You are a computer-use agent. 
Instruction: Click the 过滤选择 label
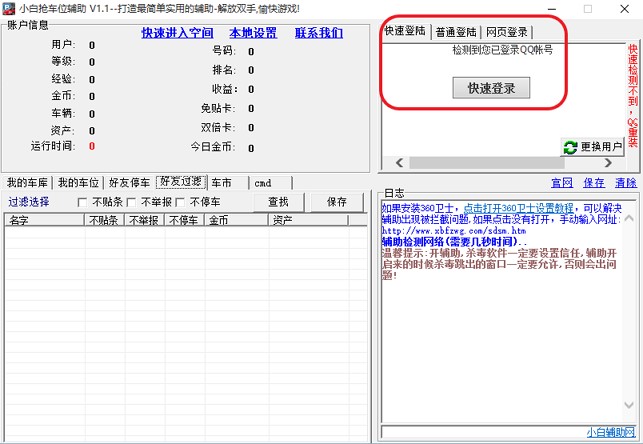(x=29, y=202)
